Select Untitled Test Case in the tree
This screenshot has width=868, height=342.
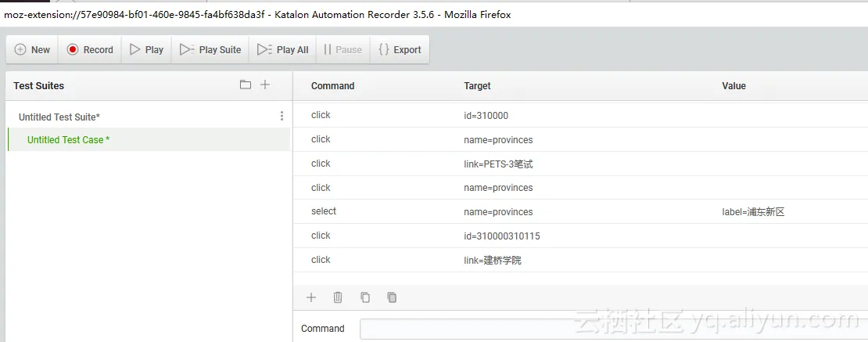click(69, 140)
